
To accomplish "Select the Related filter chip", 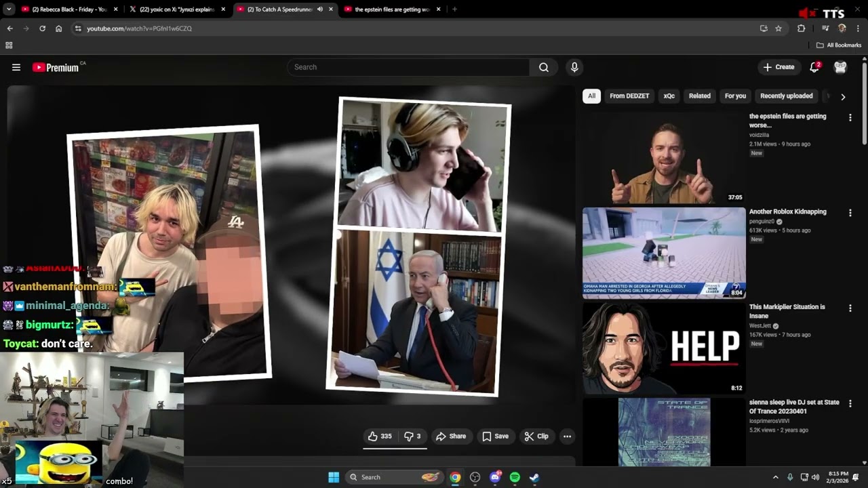I will point(700,96).
